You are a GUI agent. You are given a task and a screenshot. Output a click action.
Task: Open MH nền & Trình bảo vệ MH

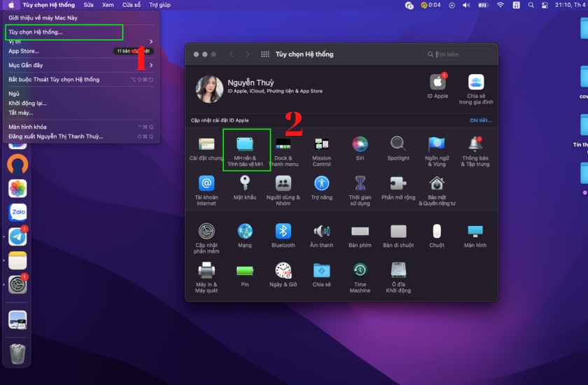coord(245,151)
